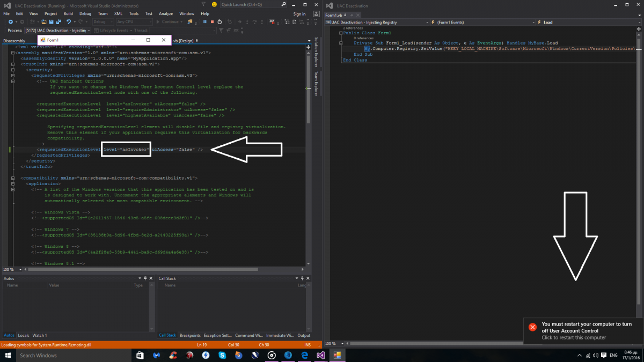The height and width of the screenshot is (362, 644).
Task: Open the XML menu
Action: click(118, 13)
